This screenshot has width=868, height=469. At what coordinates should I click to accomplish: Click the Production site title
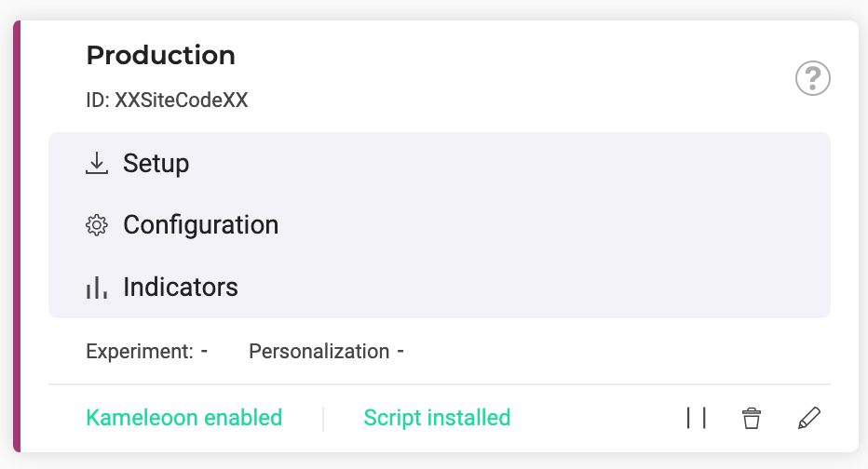(x=160, y=55)
